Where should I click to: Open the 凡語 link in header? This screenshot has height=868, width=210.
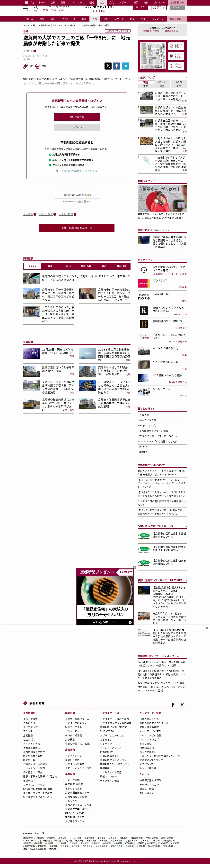point(61,10)
